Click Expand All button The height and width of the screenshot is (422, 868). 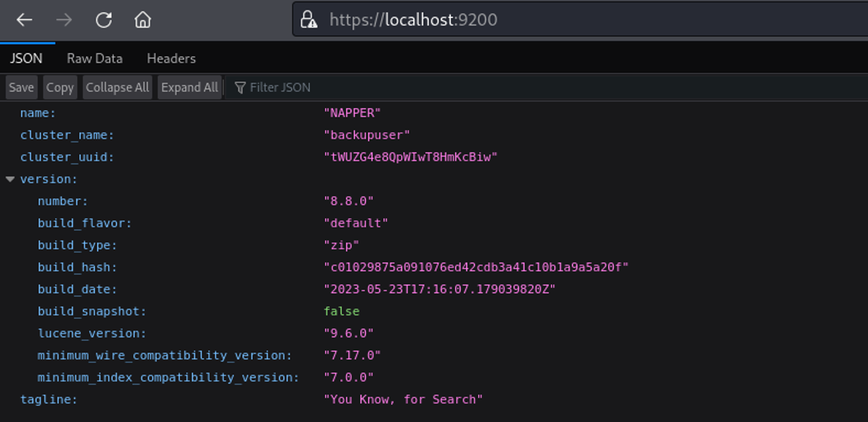point(190,88)
